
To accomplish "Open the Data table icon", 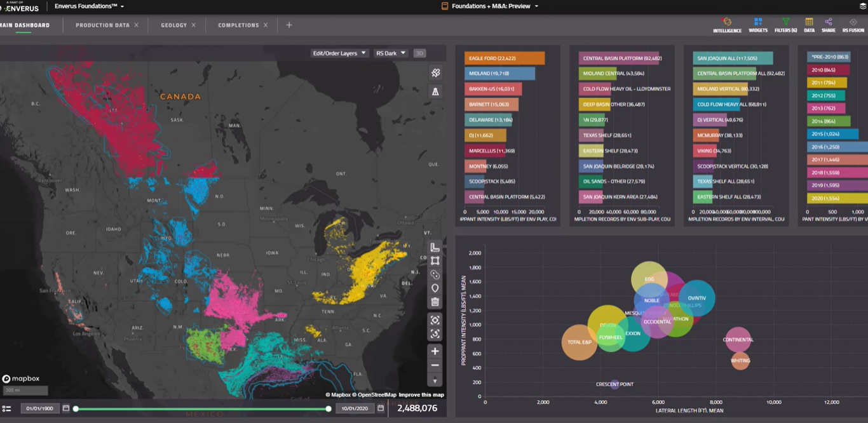I will tap(809, 22).
